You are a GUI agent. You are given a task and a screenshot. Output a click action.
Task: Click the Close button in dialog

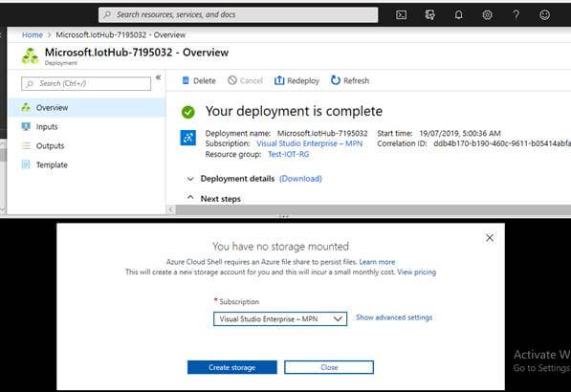(329, 367)
